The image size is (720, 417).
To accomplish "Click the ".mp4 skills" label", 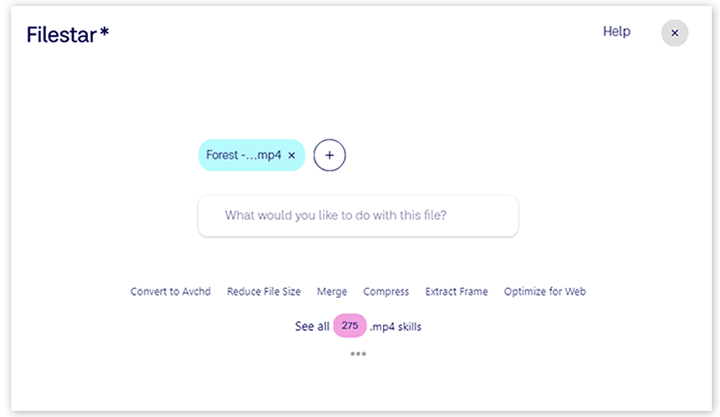I will [x=396, y=327].
